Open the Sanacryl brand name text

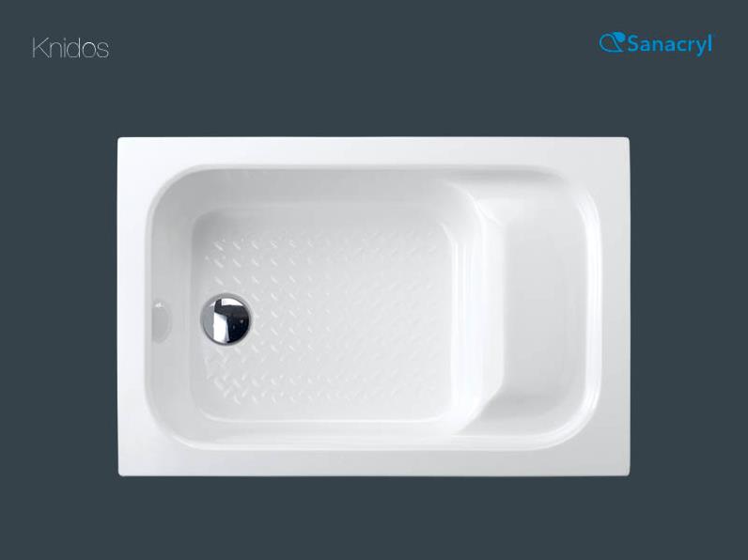[669, 44]
